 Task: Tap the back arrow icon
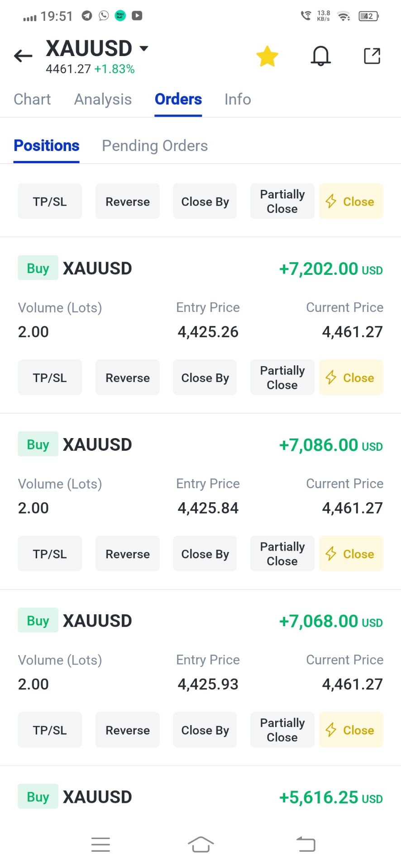coord(23,56)
